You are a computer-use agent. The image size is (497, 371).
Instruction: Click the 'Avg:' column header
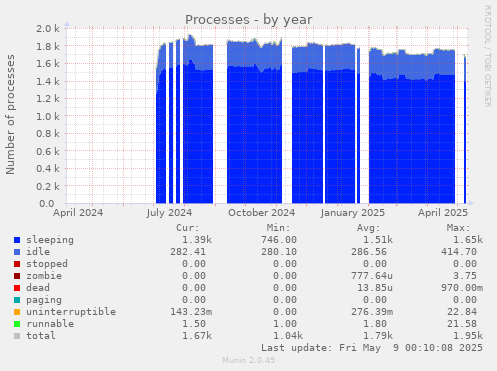click(x=368, y=228)
